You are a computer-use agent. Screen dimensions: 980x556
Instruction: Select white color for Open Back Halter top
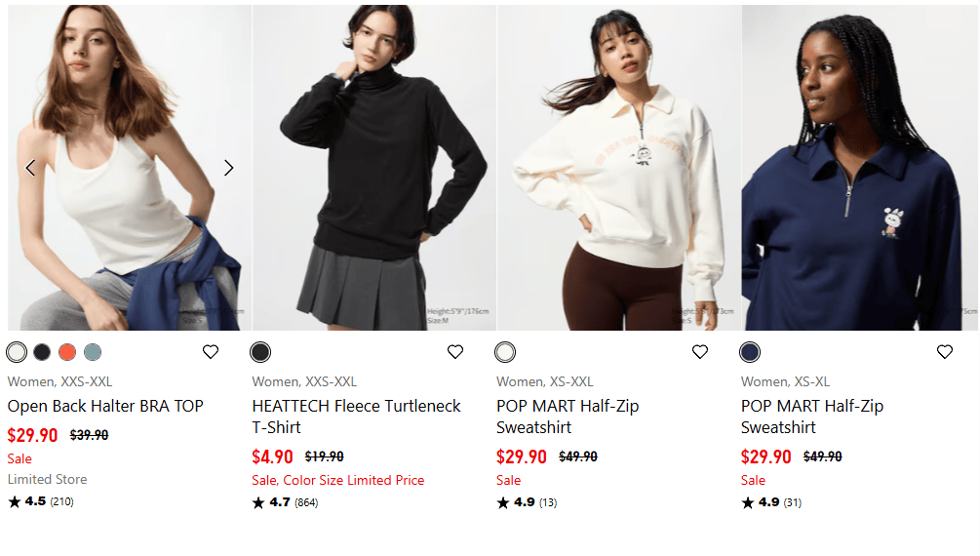tap(17, 352)
